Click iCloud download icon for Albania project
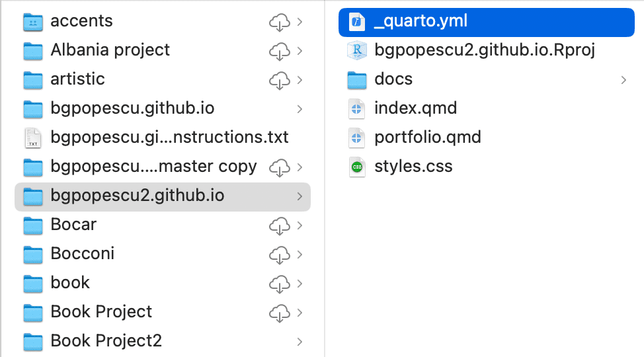 coord(280,50)
